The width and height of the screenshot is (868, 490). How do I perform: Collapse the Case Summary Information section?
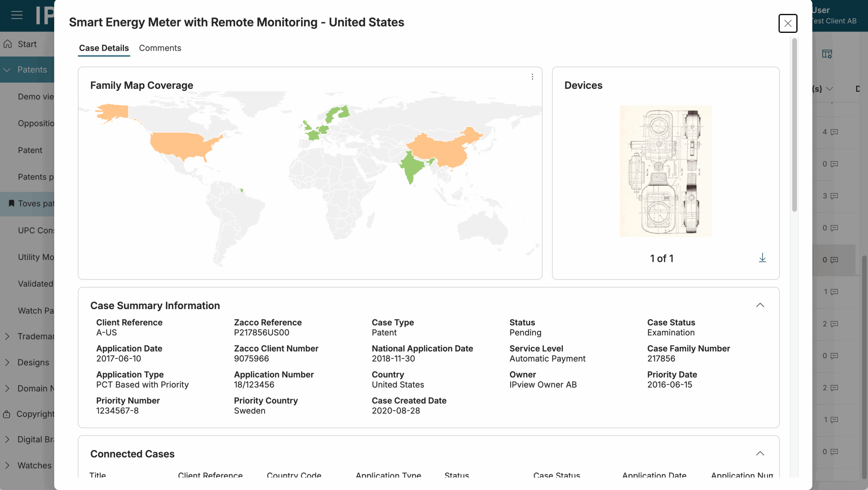(x=760, y=305)
